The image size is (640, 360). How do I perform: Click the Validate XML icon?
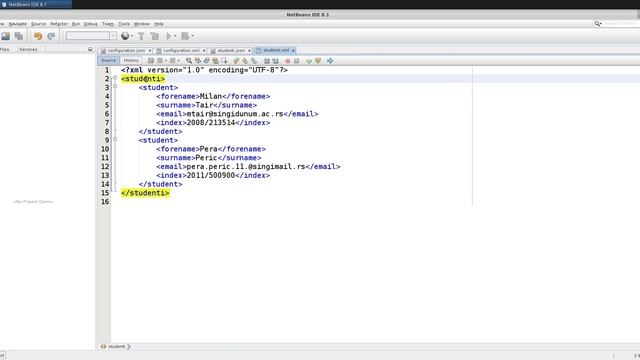tap(318, 61)
